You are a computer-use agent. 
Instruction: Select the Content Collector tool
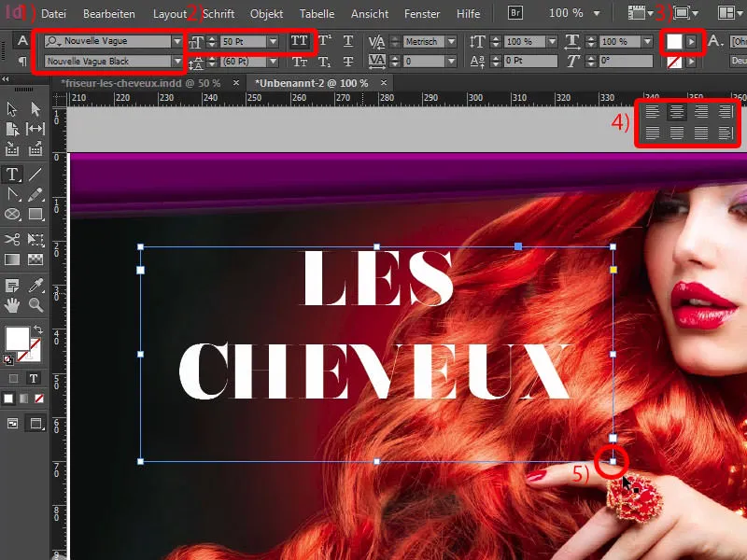click(x=12, y=149)
